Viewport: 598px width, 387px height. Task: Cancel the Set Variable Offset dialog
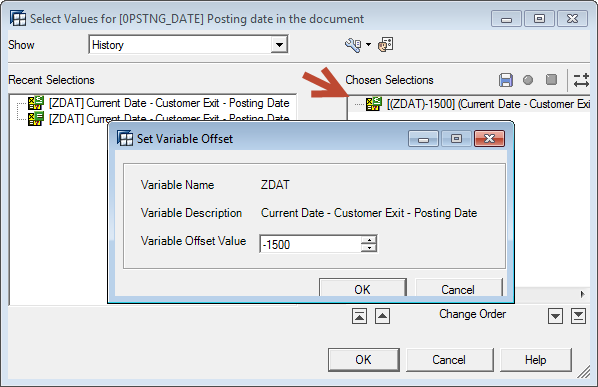coord(458,289)
